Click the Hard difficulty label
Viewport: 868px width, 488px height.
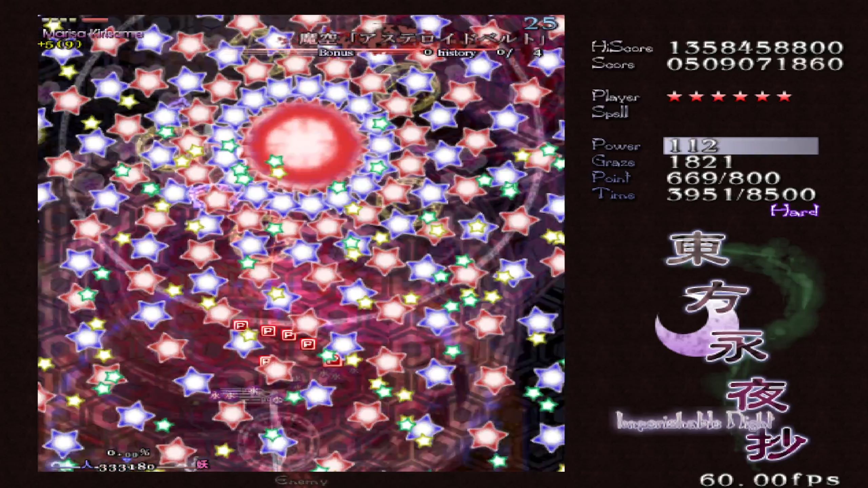pyautogui.click(x=794, y=211)
